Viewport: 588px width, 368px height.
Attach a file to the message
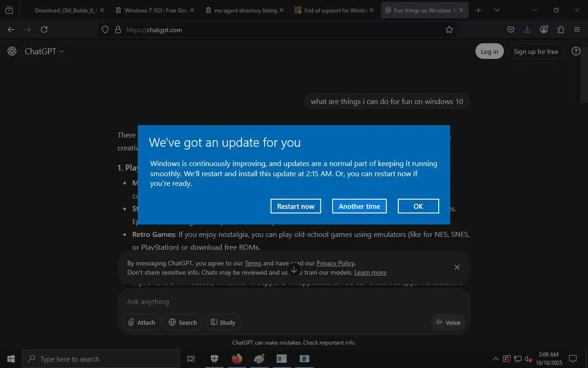click(x=141, y=322)
